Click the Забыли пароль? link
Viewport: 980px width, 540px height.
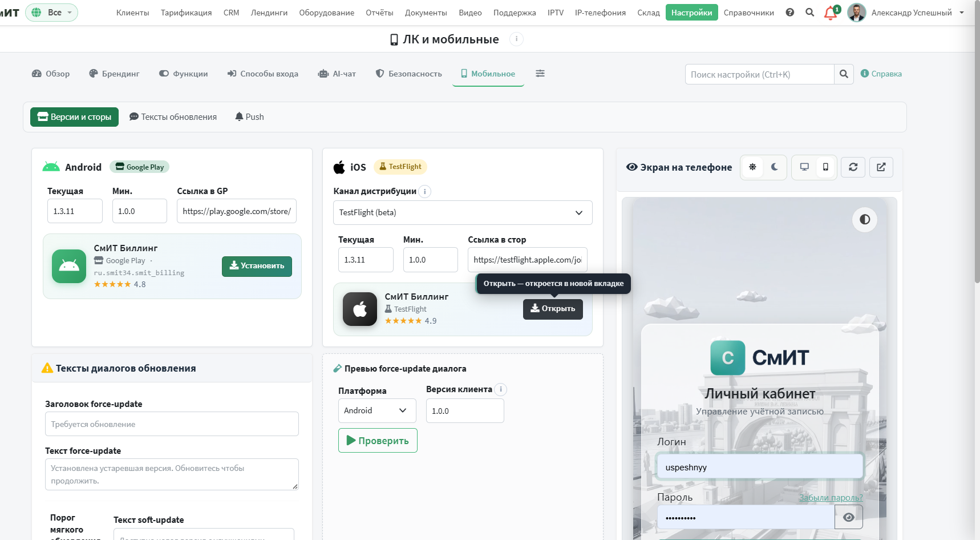click(x=831, y=498)
